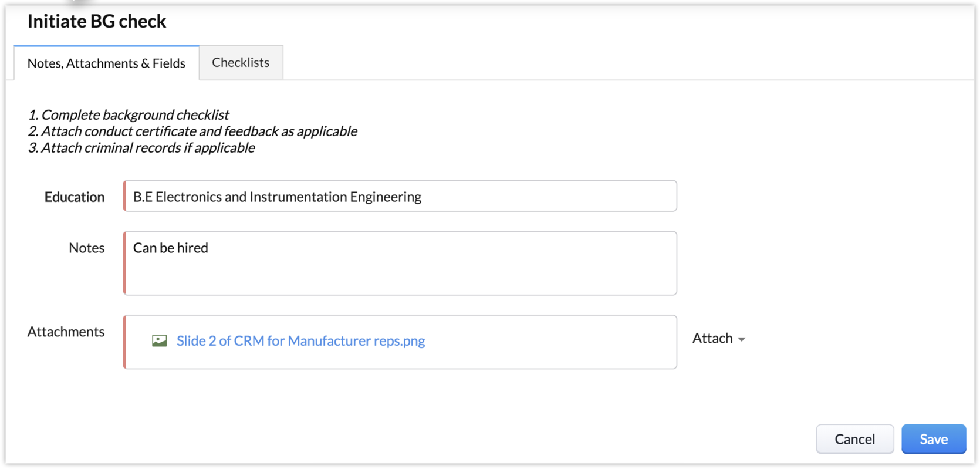Click 'Attach conduct certificate' instruction line
This screenshot has width=980, height=469.
(x=192, y=131)
